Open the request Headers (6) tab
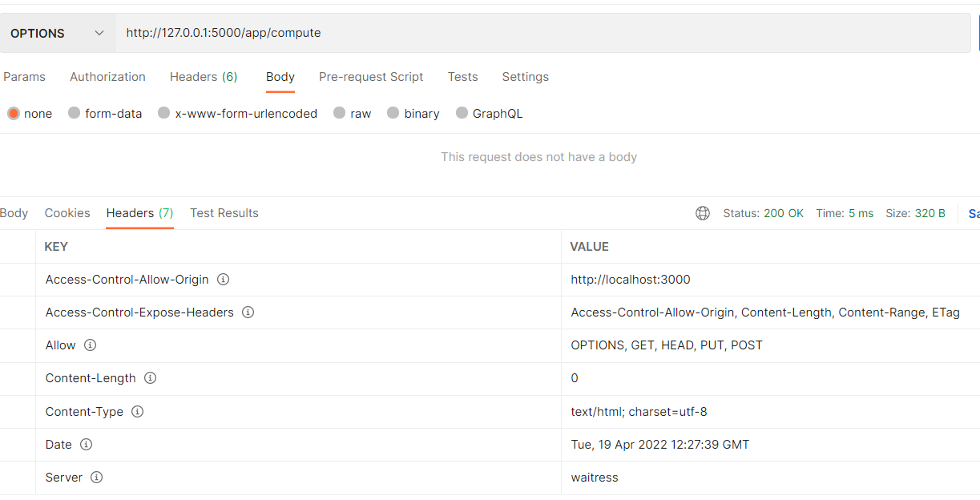 pos(204,77)
